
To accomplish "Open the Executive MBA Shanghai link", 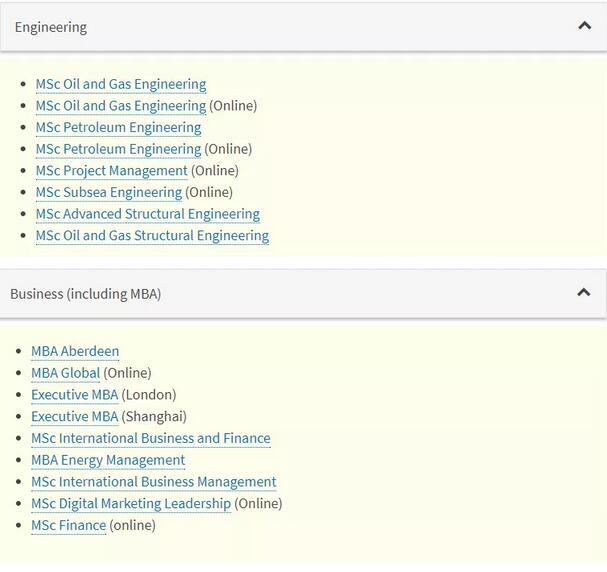I will (74, 416).
